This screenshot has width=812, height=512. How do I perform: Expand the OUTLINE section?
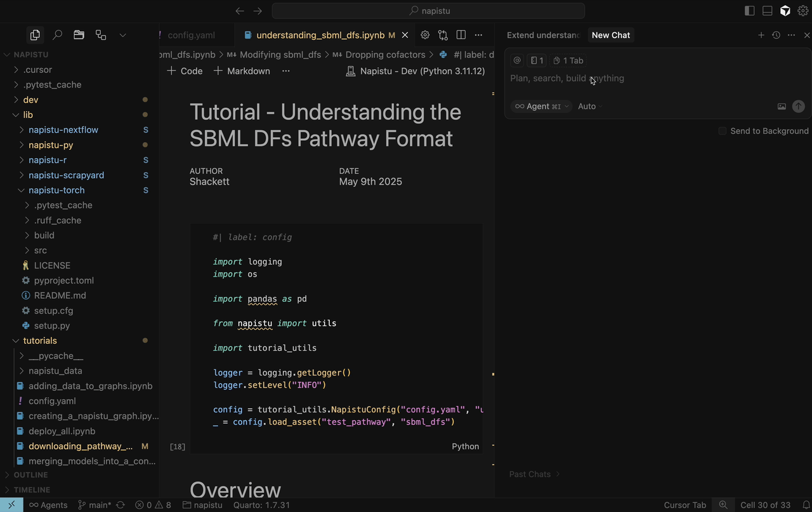tap(79, 475)
